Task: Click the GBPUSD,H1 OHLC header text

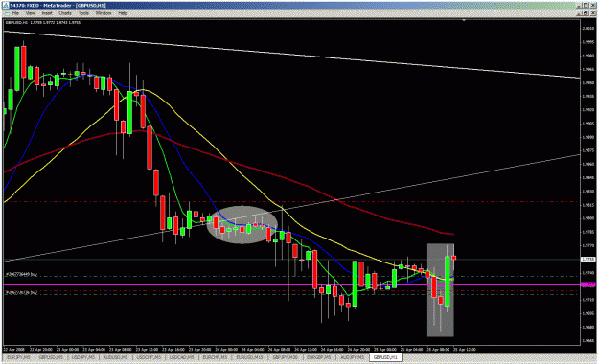Action: pyautogui.click(x=42, y=22)
